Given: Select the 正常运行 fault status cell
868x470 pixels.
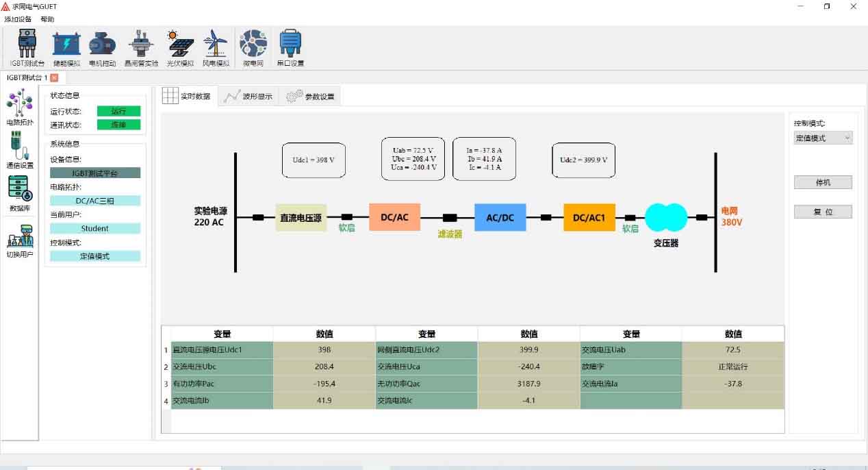Looking at the screenshot, I should click(x=733, y=367).
